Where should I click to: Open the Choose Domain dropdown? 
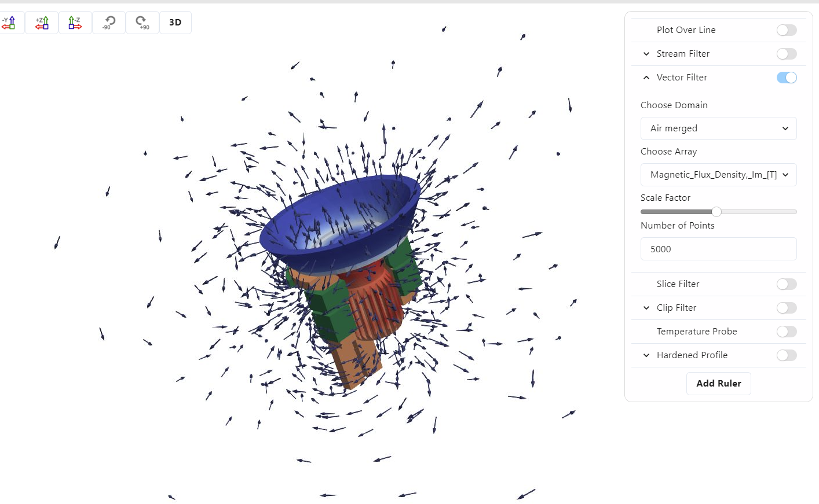coord(718,128)
